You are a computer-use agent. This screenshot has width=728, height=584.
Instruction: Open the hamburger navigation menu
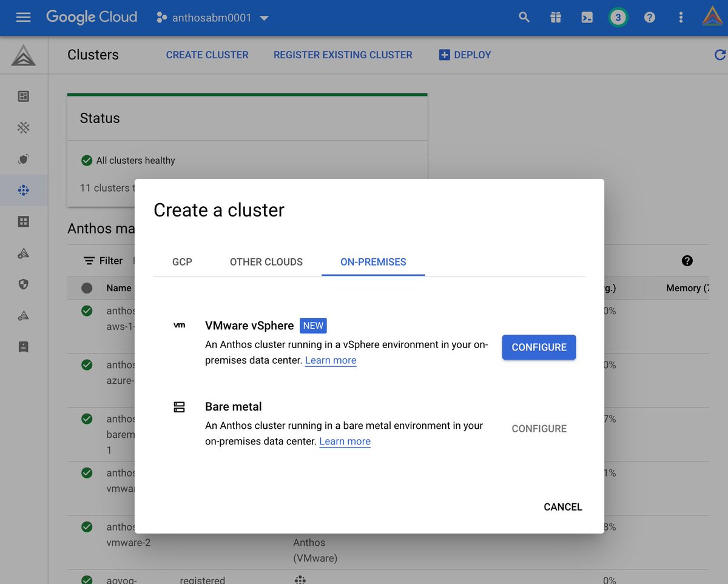[x=23, y=18]
